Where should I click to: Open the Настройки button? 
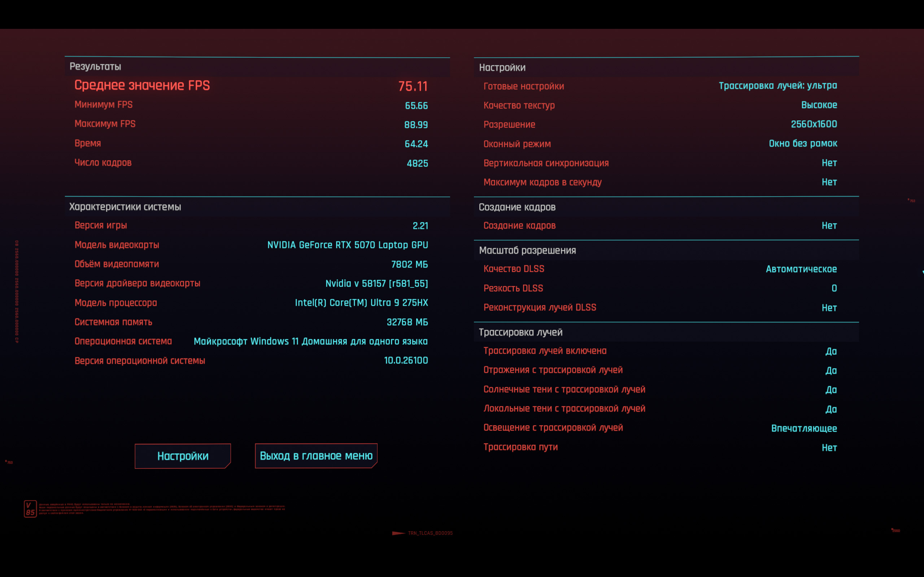click(183, 455)
